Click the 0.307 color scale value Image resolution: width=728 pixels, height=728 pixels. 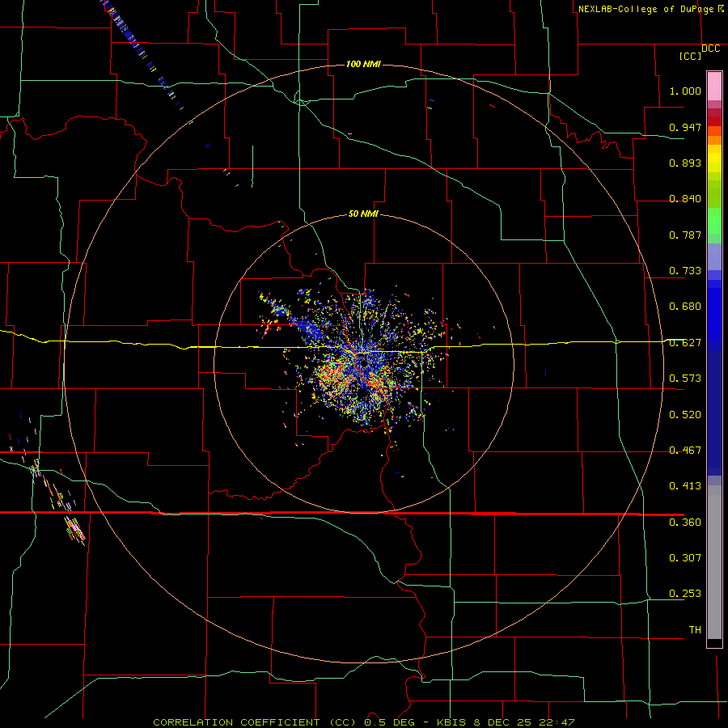[x=685, y=558]
